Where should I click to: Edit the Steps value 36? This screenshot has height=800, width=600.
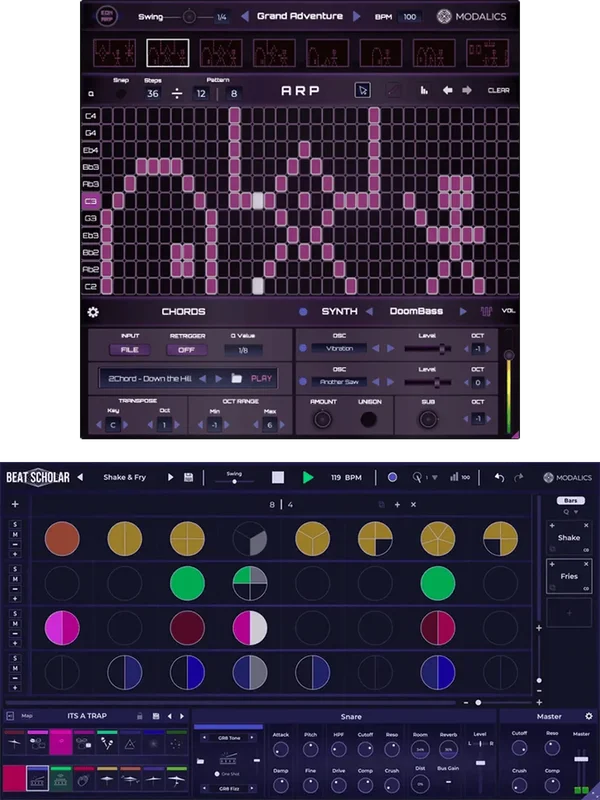pyautogui.click(x=153, y=94)
